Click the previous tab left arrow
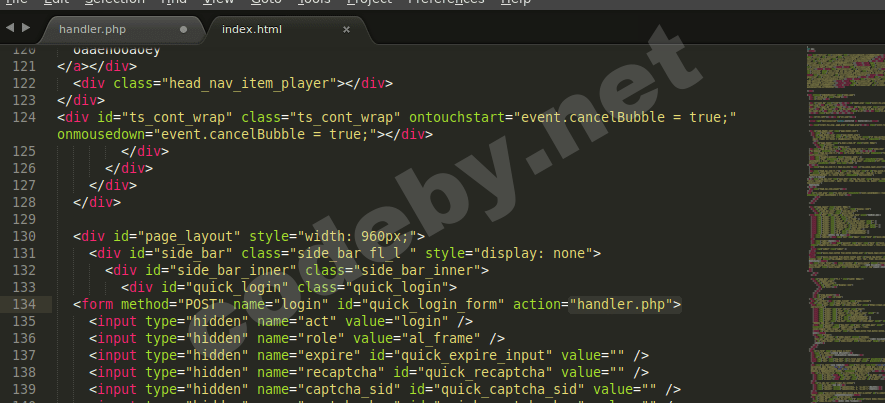The image size is (885, 403). click(x=10, y=27)
